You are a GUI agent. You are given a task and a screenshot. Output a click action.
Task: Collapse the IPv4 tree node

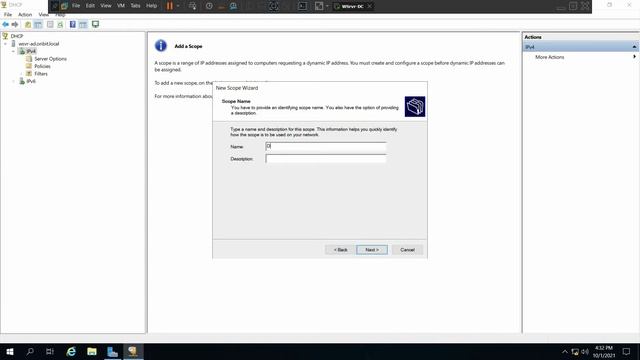pyautogui.click(x=13, y=51)
